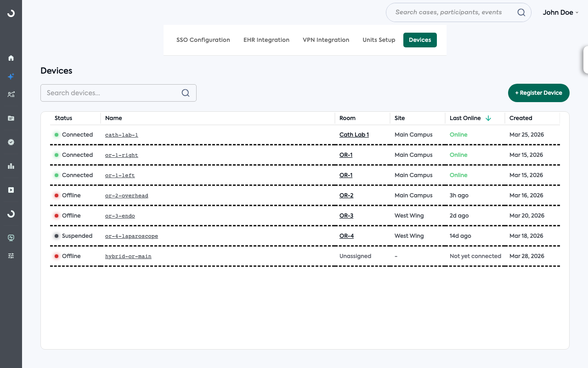The width and height of the screenshot is (588, 368).
Task: Click the verified badge sidebar icon
Action: point(11,142)
